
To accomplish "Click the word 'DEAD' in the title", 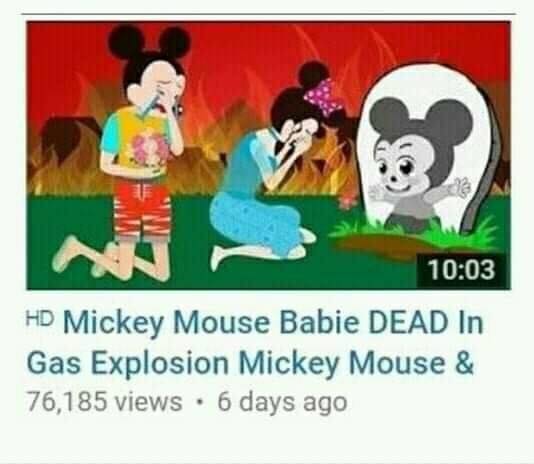I will click(x=409, y=322).
